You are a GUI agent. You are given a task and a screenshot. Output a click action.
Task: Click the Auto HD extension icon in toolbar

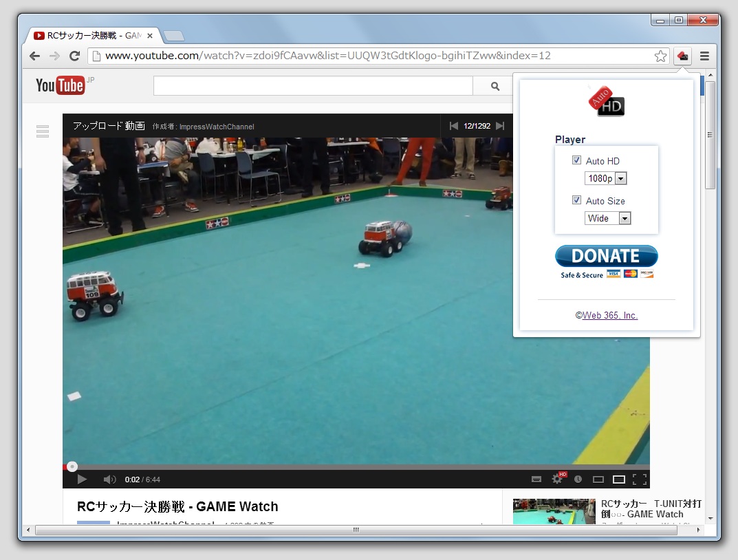[682, 56]
